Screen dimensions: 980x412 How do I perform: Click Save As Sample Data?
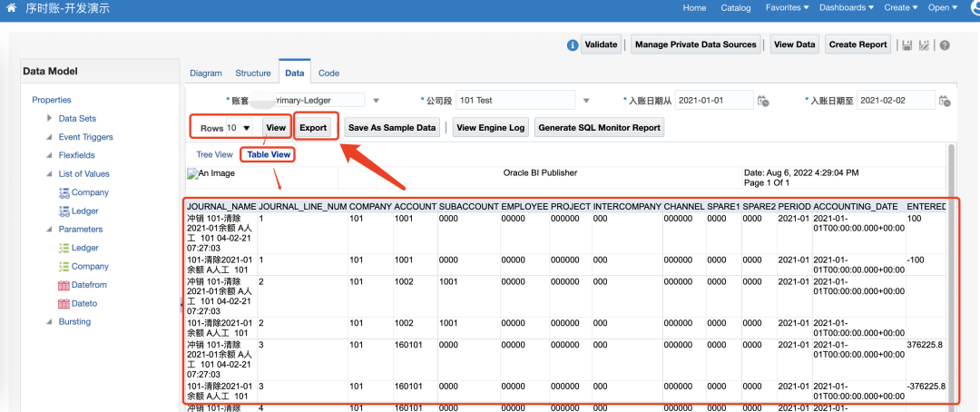point(392,128)
